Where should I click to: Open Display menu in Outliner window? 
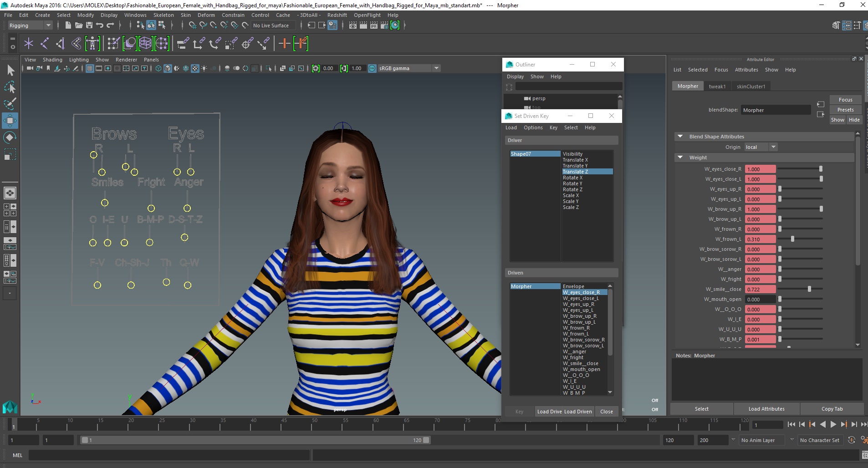(515, 76)
